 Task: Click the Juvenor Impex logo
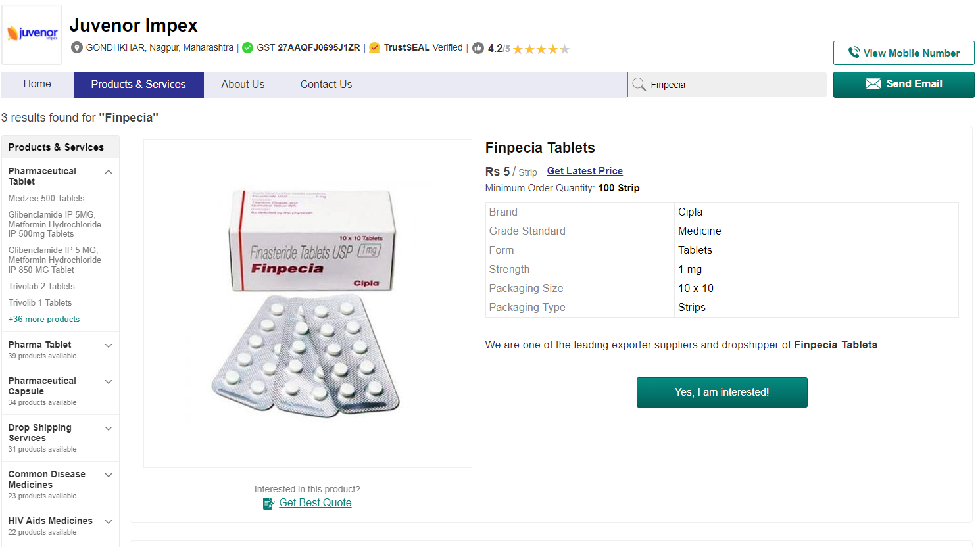[x=32, y=34]
